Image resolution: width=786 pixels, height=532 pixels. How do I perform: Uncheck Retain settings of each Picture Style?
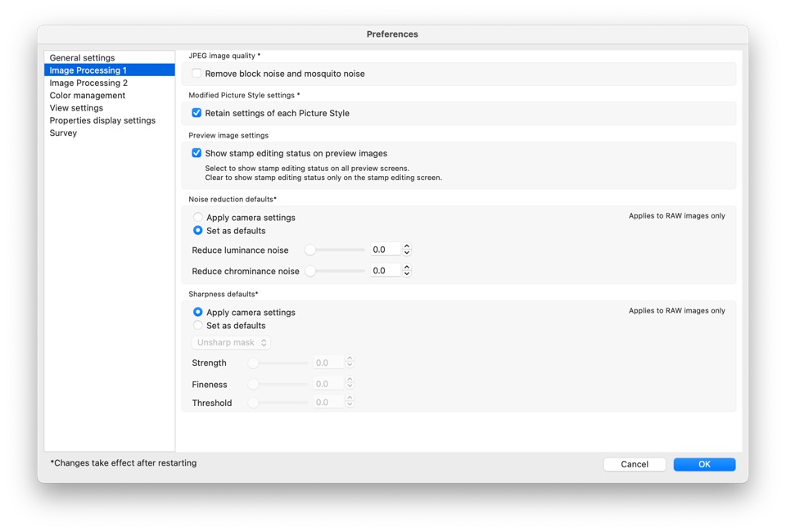tap(196, 114)
